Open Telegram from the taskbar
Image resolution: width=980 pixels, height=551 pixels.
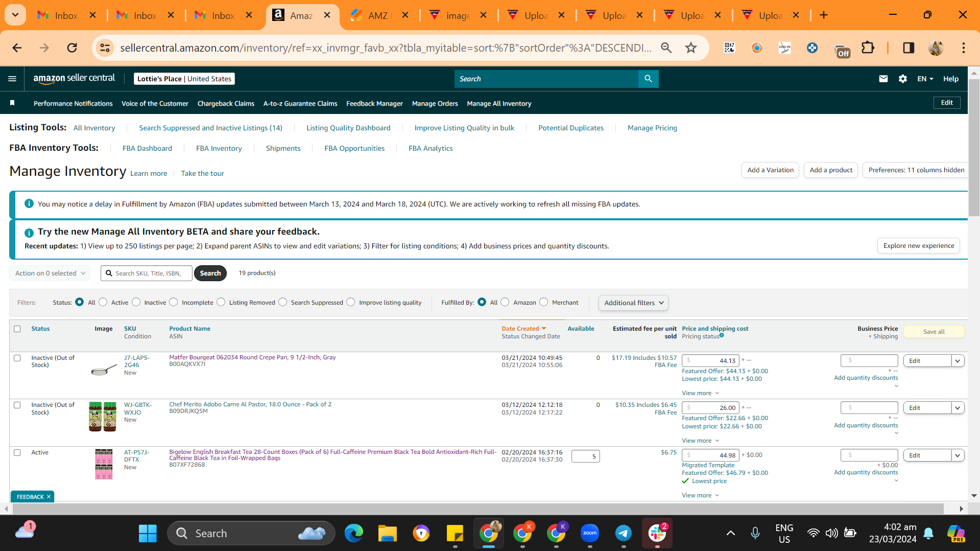(x=624, y=534)
